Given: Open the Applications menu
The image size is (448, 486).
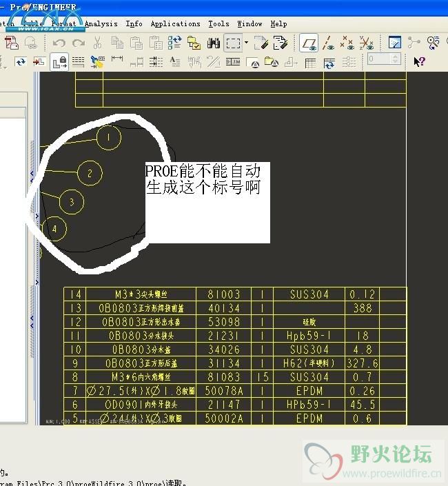Looking at the screenshot, I should 175,24.
